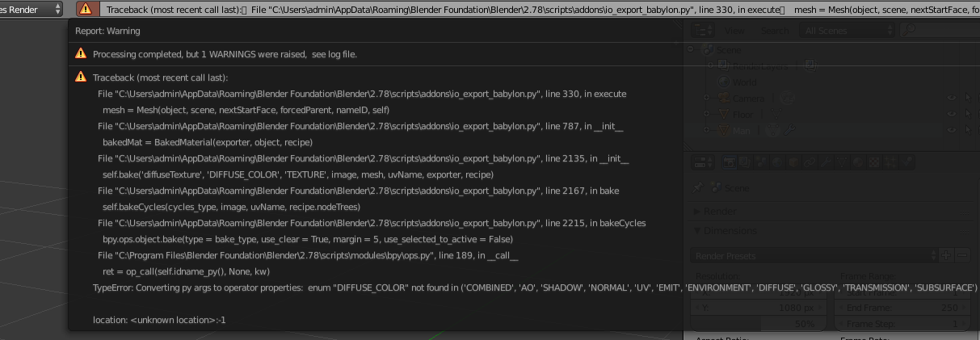Expand the Man object in the Outliner
The width and height of the screenshot is (980, 340).
click(x=707, y=130)
